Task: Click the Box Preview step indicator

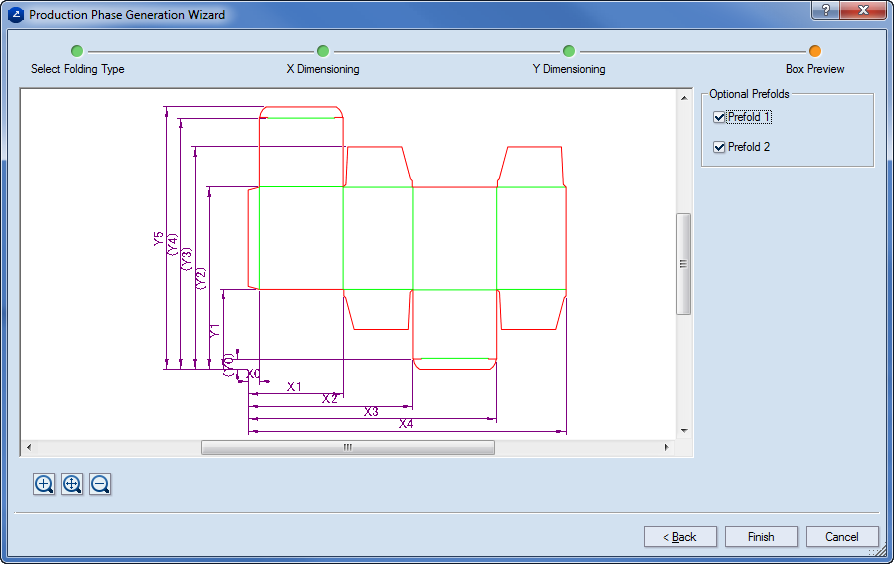Action: pyautogui.click(x=815, y=51)
